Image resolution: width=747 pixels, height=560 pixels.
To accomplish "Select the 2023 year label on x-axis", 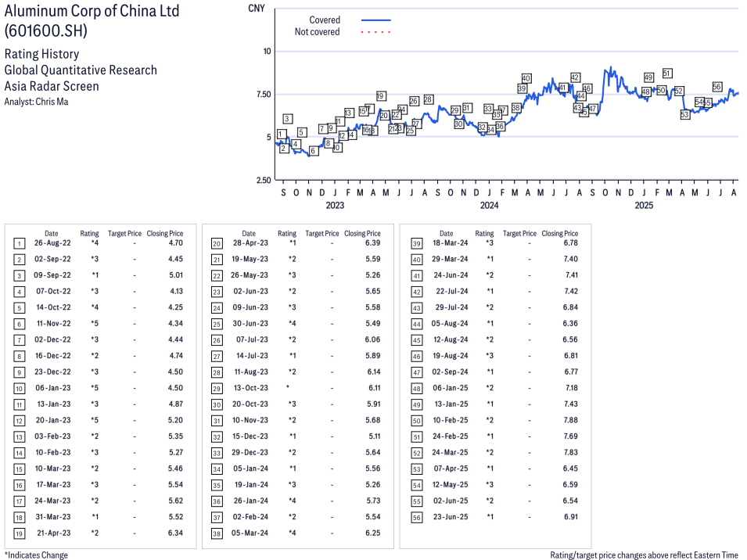I will (335, 205).
